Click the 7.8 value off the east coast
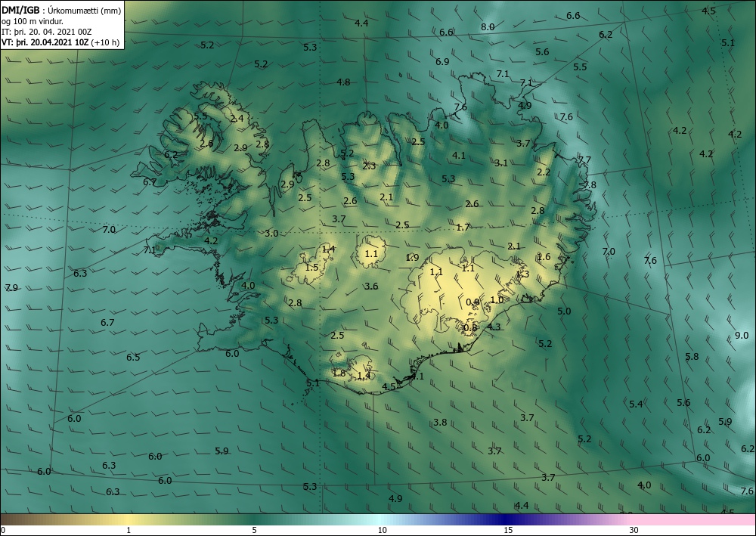Image resolution: width=756 pixels, height=536 pixels. coord(590,185)
